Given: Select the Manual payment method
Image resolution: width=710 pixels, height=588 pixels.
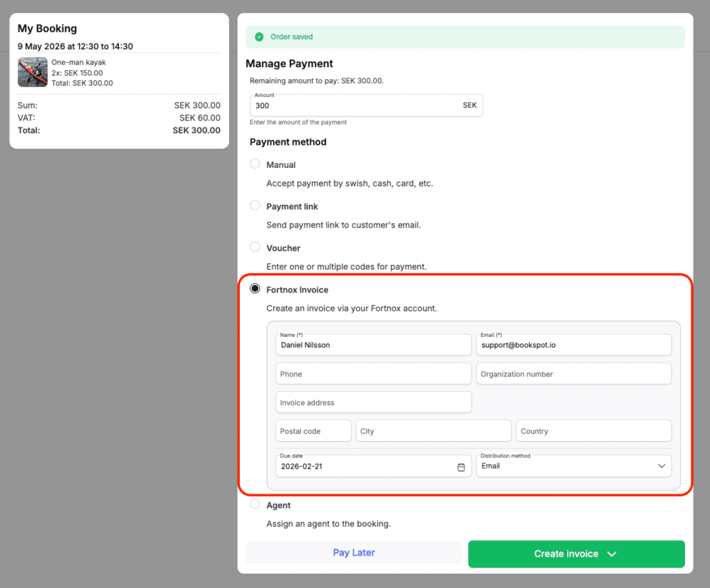Looking at the screenshot, I should pos(255,164).
